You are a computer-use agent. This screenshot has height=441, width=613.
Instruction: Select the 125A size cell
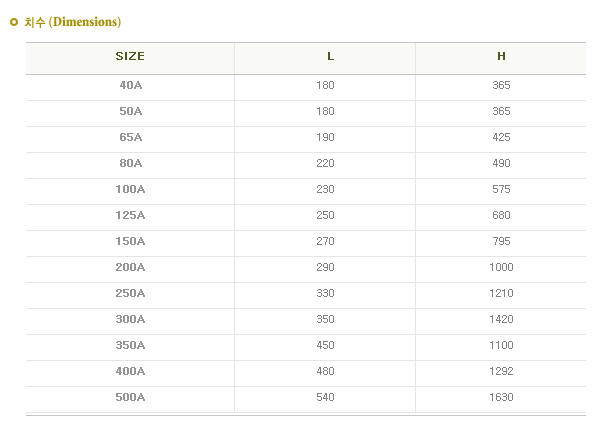130,215
